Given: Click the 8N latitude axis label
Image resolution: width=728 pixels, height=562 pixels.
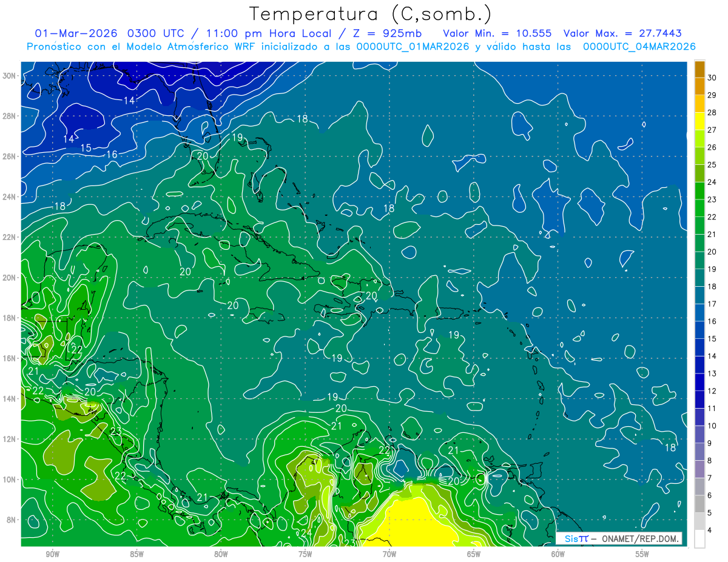Looking at the screenshot, I should point(12,520).
